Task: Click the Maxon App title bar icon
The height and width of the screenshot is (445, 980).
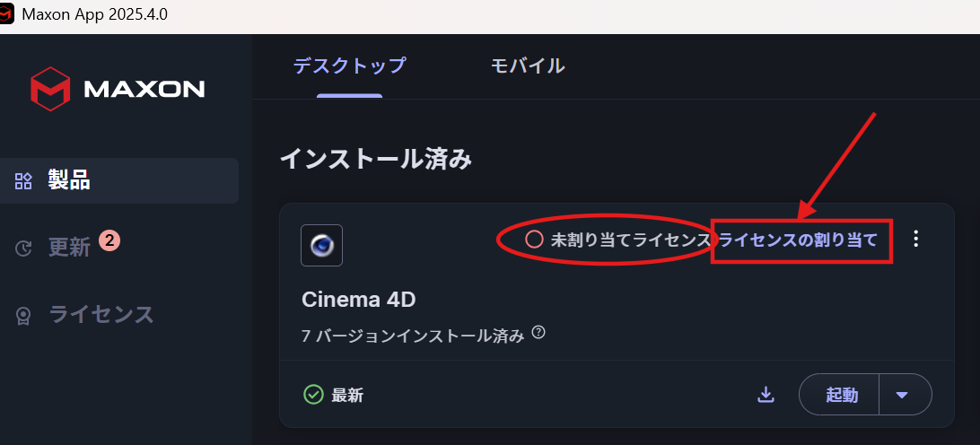Action: [x=6, y=13]
